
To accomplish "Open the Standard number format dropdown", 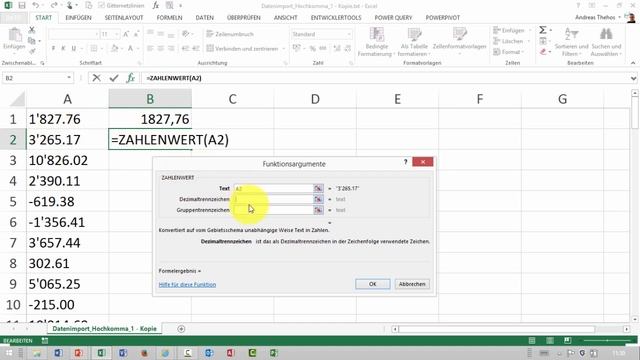I will tap(349, 34).
